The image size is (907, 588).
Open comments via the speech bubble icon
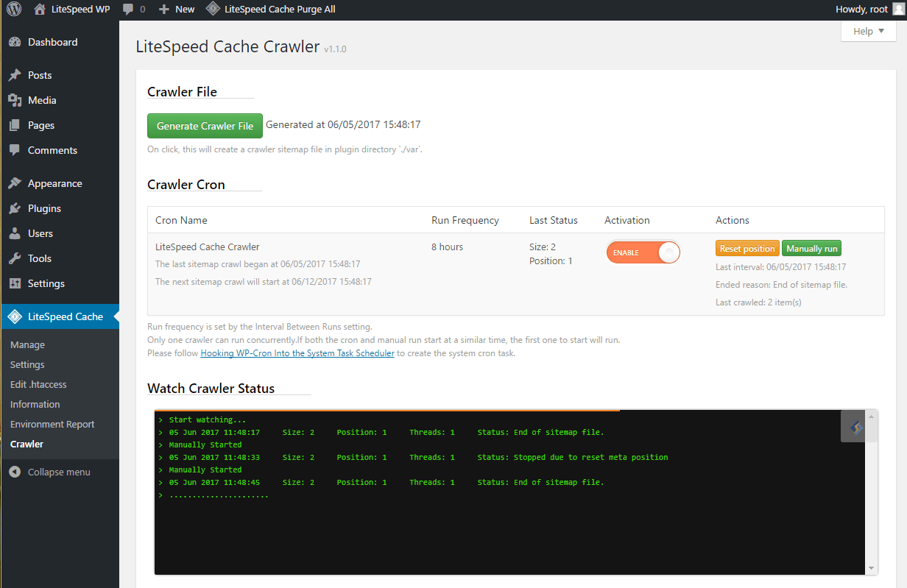(x=127, y=9)
